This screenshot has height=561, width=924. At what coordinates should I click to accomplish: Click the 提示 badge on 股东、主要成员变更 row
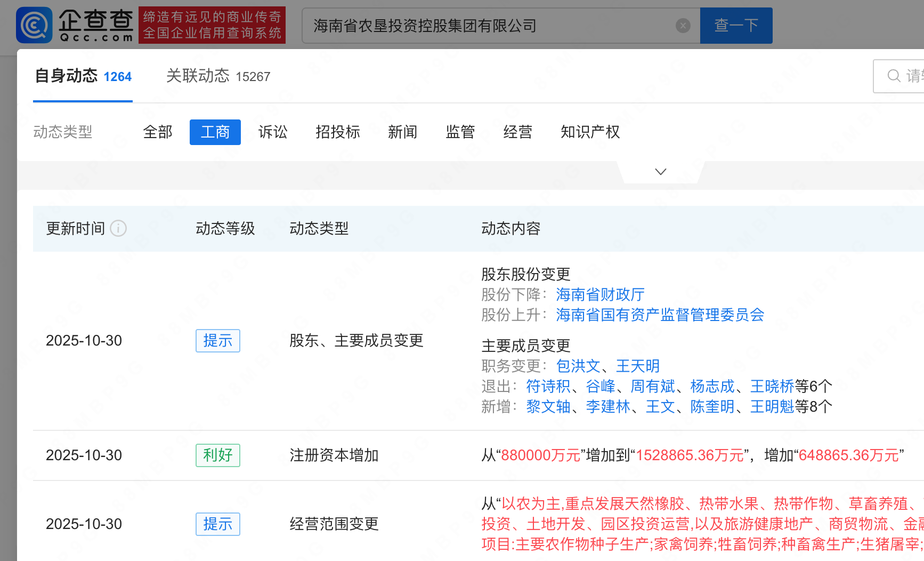[217, 340]
